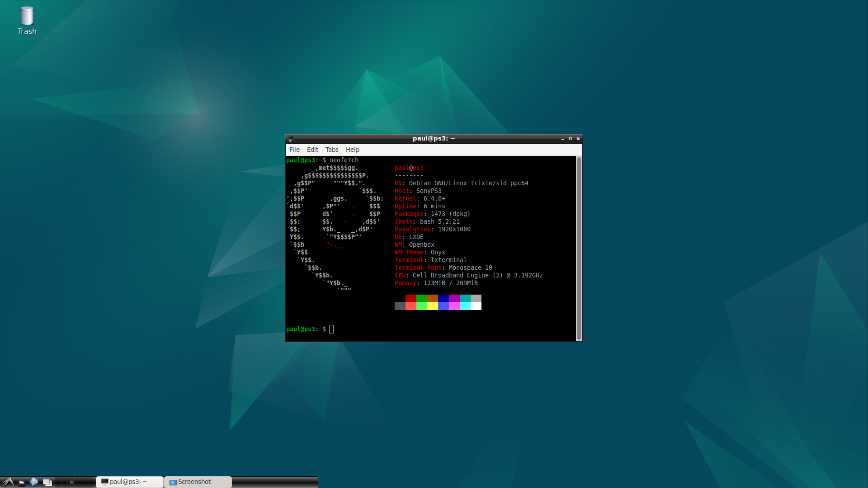Click the terminal vertical scrollbar
868x488 pixels.
point(579,249)
